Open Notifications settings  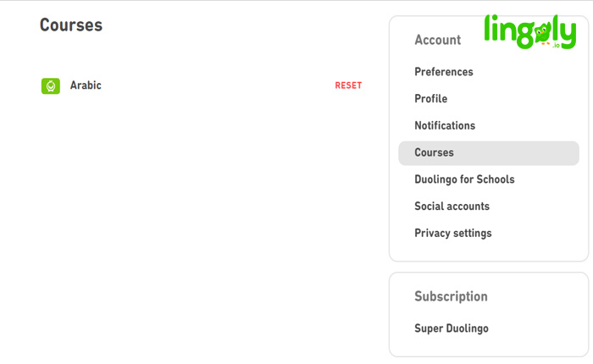click(445, 125)
